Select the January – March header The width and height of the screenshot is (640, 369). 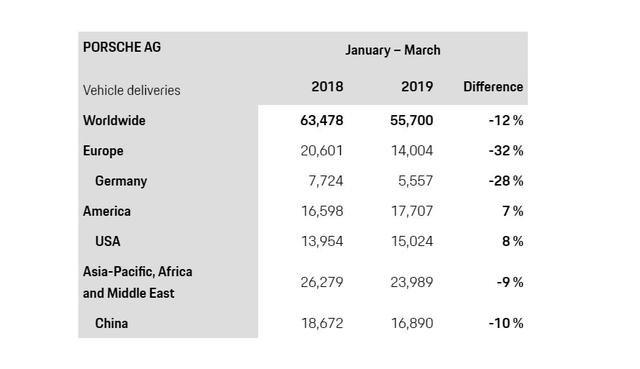click(393, 50)
